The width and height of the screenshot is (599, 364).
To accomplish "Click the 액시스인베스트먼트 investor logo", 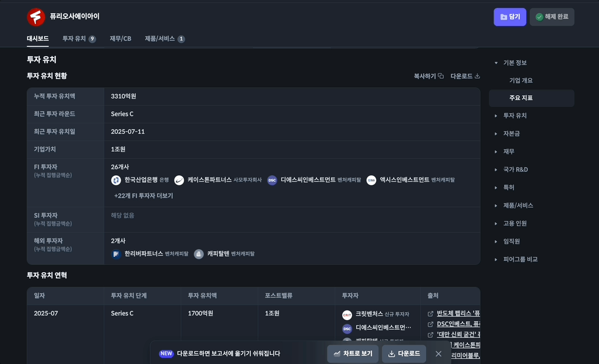I will 371,180.
